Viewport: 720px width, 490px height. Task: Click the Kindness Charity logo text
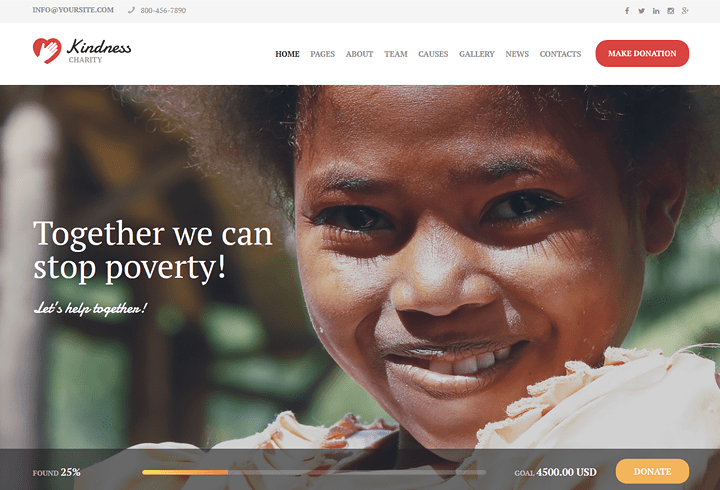click(99, 51)
